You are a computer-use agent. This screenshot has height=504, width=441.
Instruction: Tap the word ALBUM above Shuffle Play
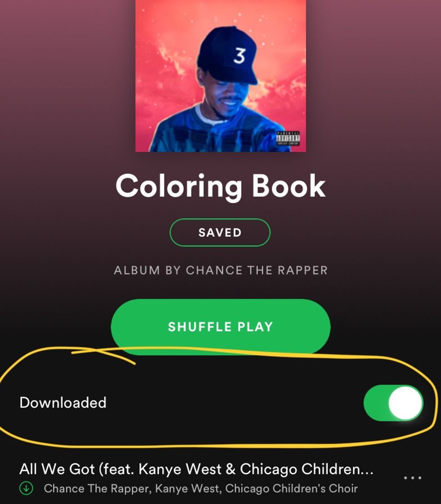(137, 270)
